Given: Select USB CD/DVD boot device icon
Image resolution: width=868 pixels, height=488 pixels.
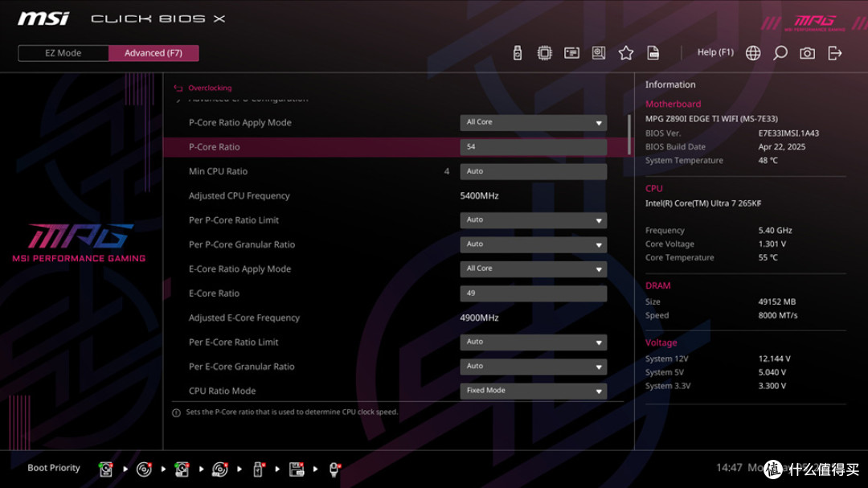Looking at the screenshot, I should pos(219,470).
